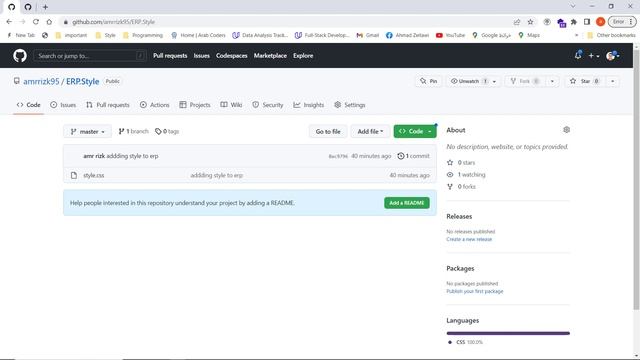Open the amrrizk95 owner link
The width and height of the screenshot is (640, 360).
click(41, 81)
